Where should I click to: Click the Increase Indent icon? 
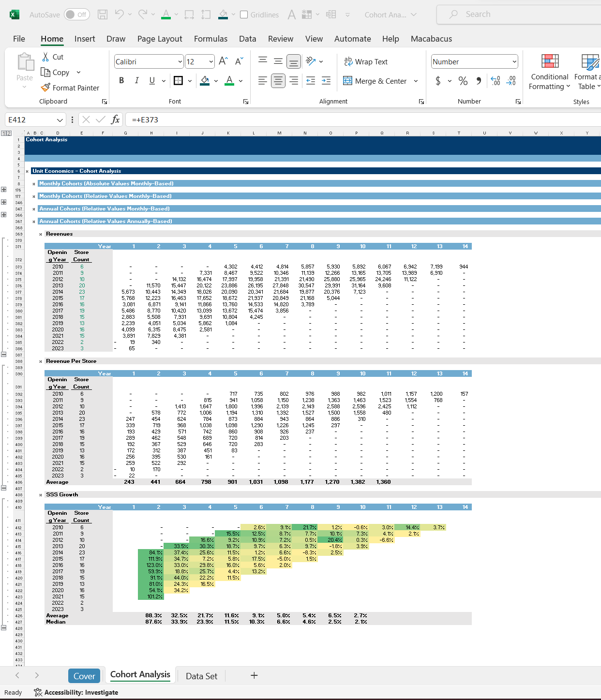(x=327, y=81)
